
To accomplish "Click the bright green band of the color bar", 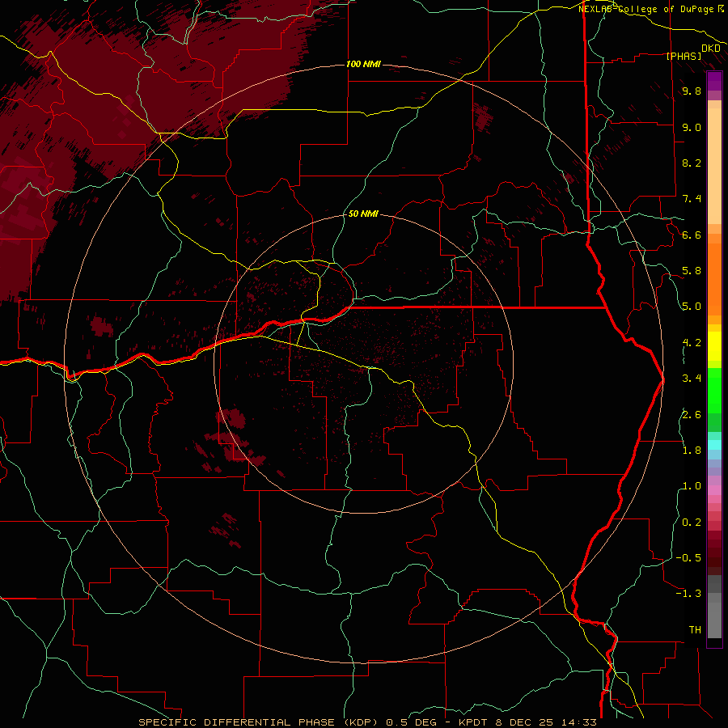I will (714, 390).
